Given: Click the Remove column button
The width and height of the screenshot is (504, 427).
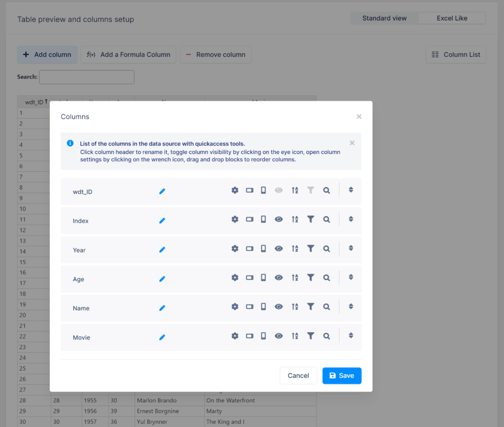Looking at the screenshot, I should pyautogui.click(x=216, y=54).
